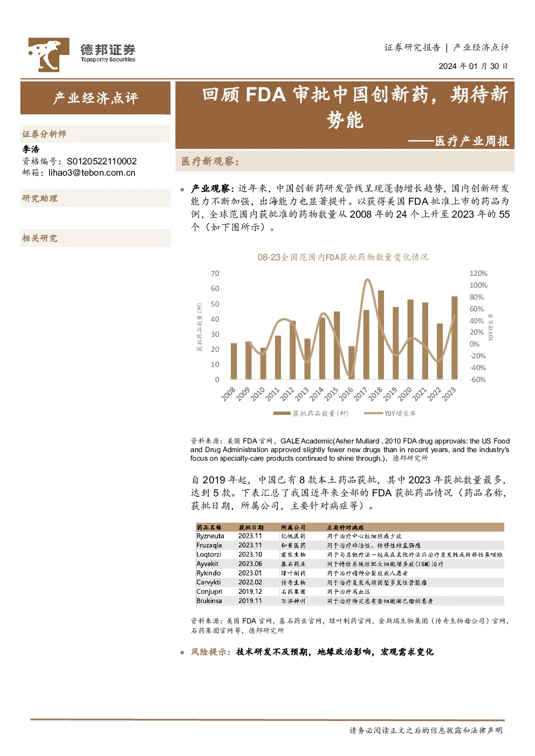Viewport: 535px width, 756px height.
Task: Click the bar legend swatch for 获批药品数量
Action: click(x=282, y=414)
